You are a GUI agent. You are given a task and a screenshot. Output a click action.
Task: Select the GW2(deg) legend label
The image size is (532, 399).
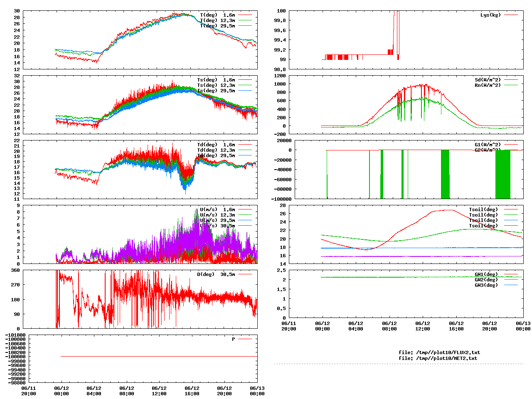[x=486, y=280]
